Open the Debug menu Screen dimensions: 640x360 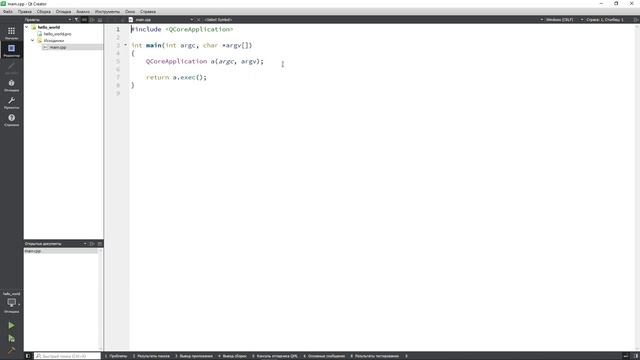pos(63,11)
